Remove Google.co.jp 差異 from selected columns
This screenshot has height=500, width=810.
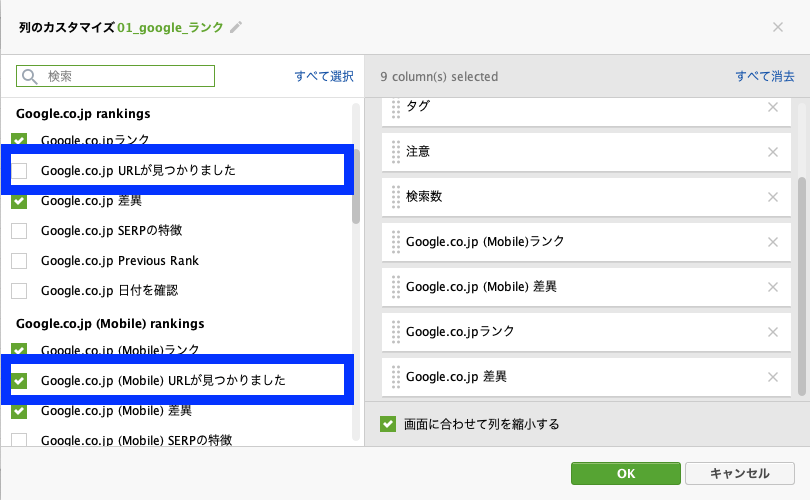pos(773,377)
